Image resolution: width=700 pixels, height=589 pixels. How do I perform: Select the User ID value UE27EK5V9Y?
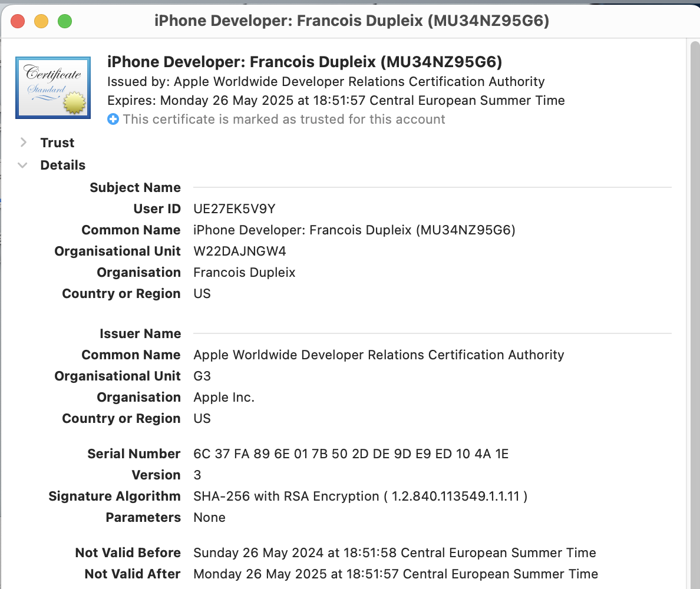[235, 209]
